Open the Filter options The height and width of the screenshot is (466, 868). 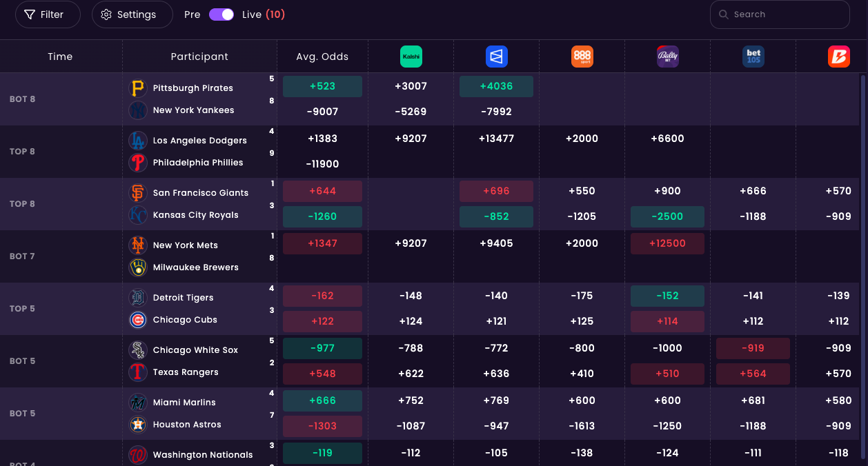click(x=48, y=14)
